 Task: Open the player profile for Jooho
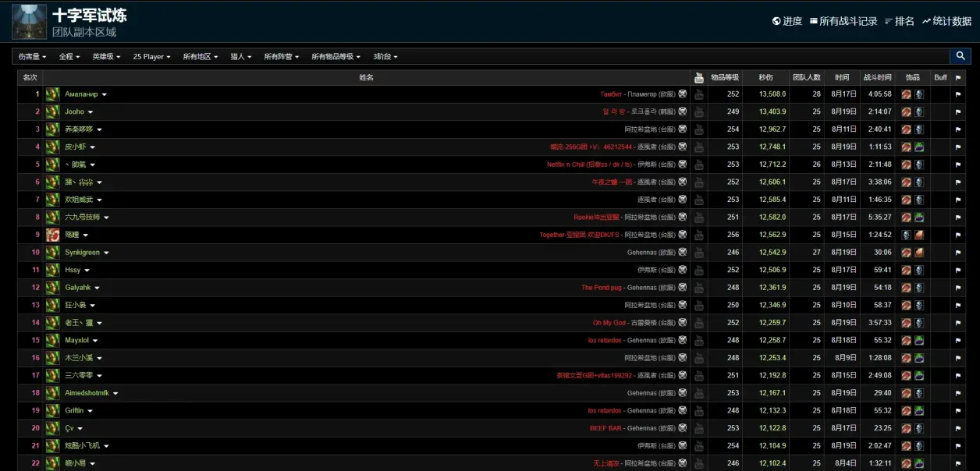tap(74, 112)
